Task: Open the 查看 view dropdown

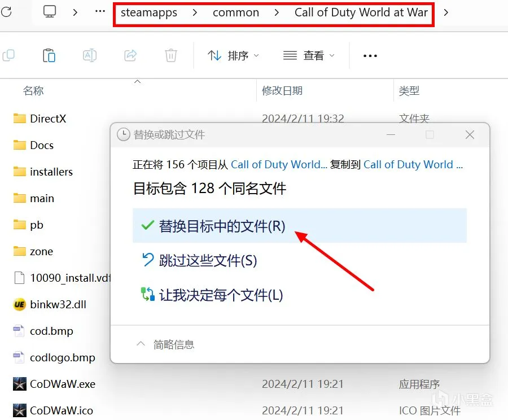Action: coord(309,55)
